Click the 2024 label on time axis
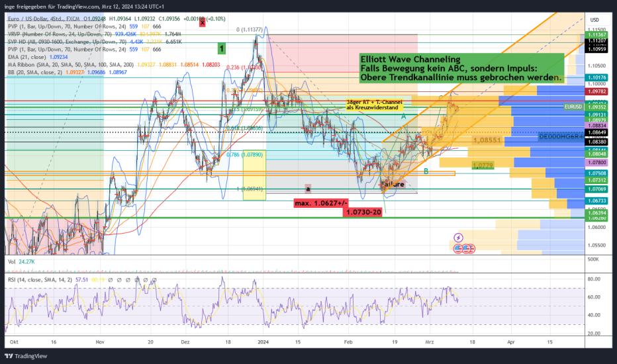 [x=263, y=343]
